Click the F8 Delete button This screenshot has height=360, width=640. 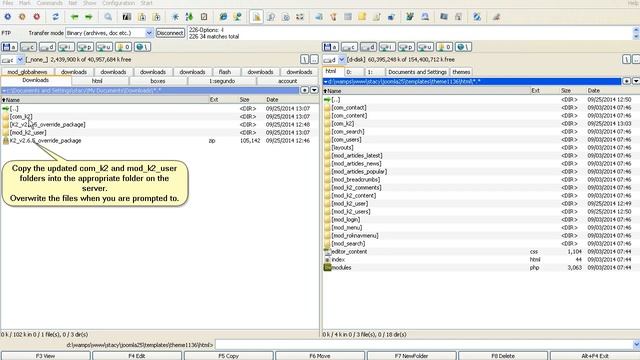503,356
